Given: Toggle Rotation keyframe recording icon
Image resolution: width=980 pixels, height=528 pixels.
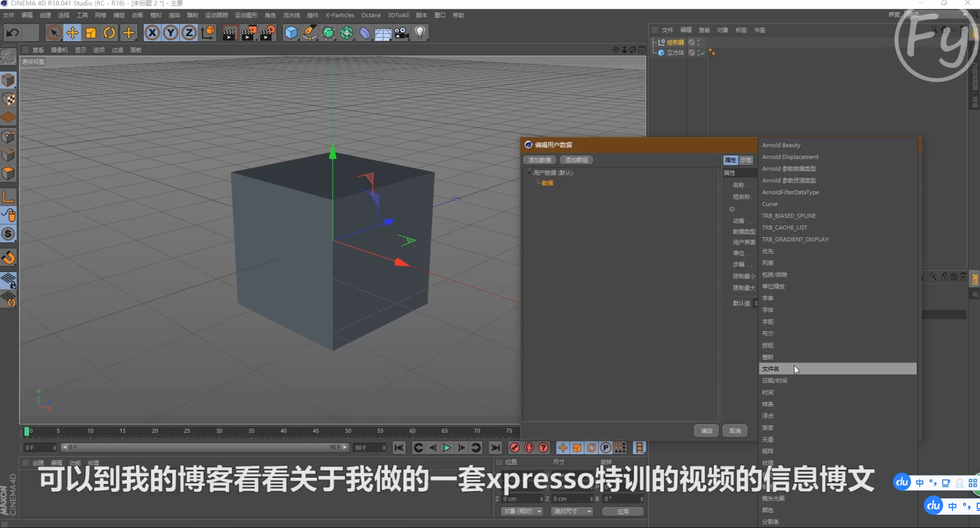Looking at the screenshot, I should click(591, 448).
